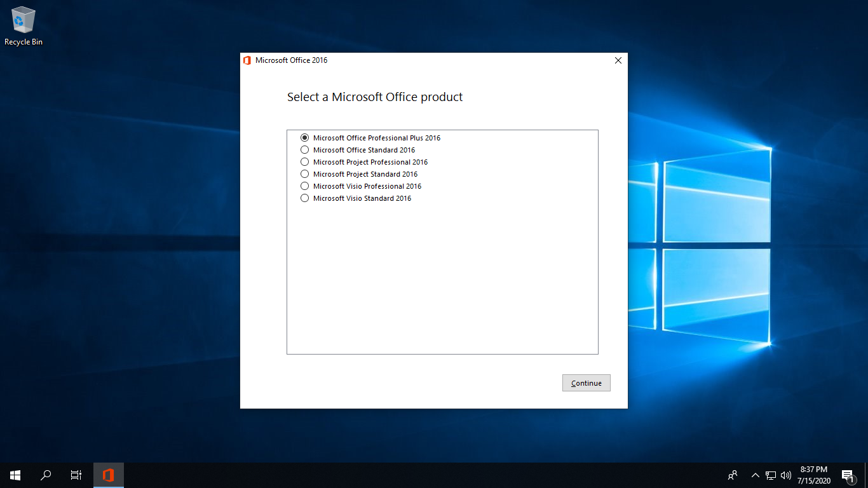Open the clock showing 8:37 PM
Screen dimensions: 868x488
coord(814,475)
